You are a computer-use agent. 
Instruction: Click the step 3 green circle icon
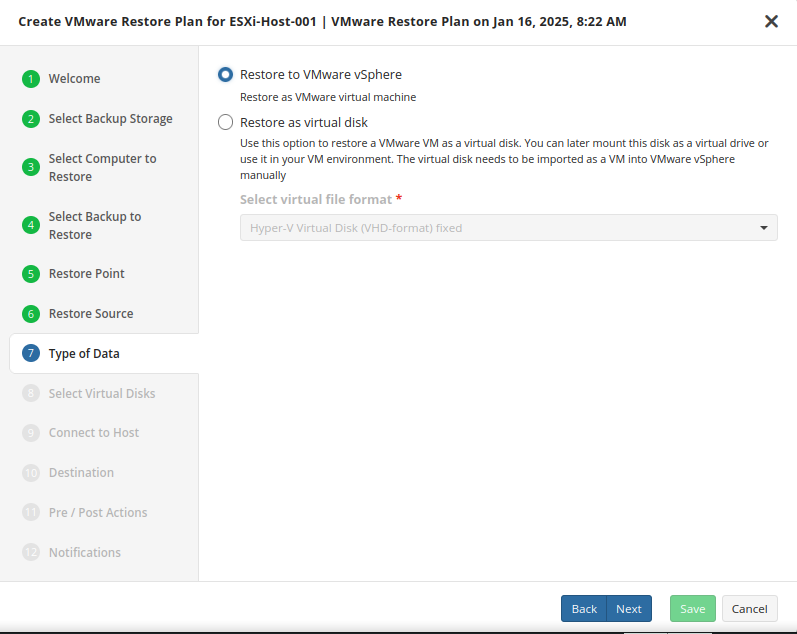click(x=30, y=167)
